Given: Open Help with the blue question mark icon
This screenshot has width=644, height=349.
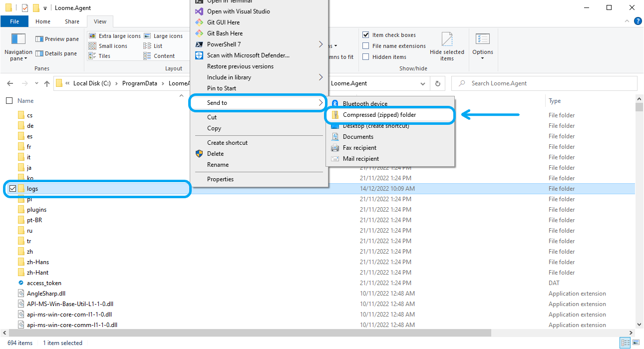Looking at the screenshot, I should point(638,21).
